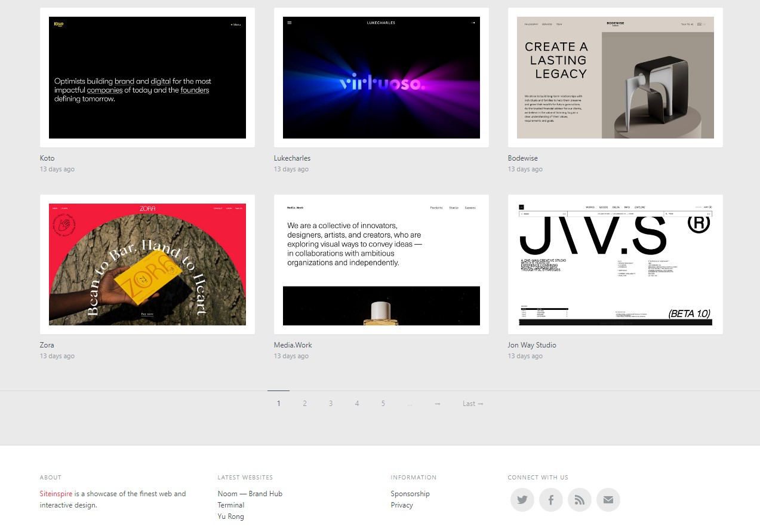Open the Yu Rong latest website link
The image size is (760, 532).
point(230,516)
